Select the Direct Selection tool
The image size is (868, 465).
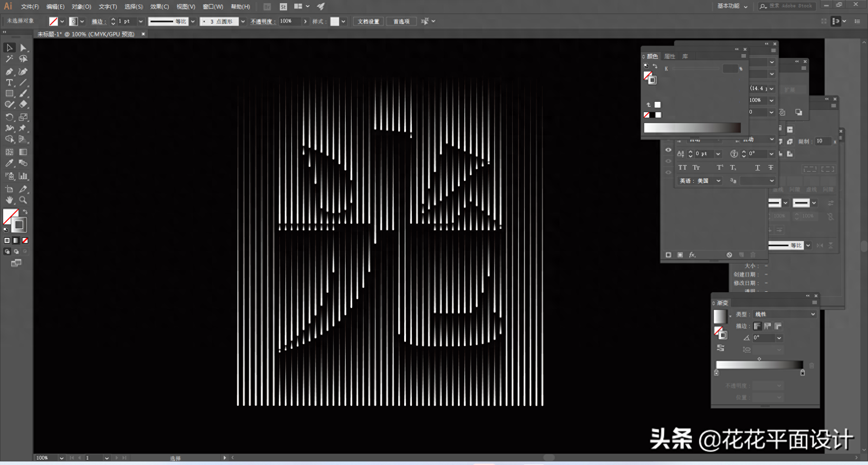[24, 48]
